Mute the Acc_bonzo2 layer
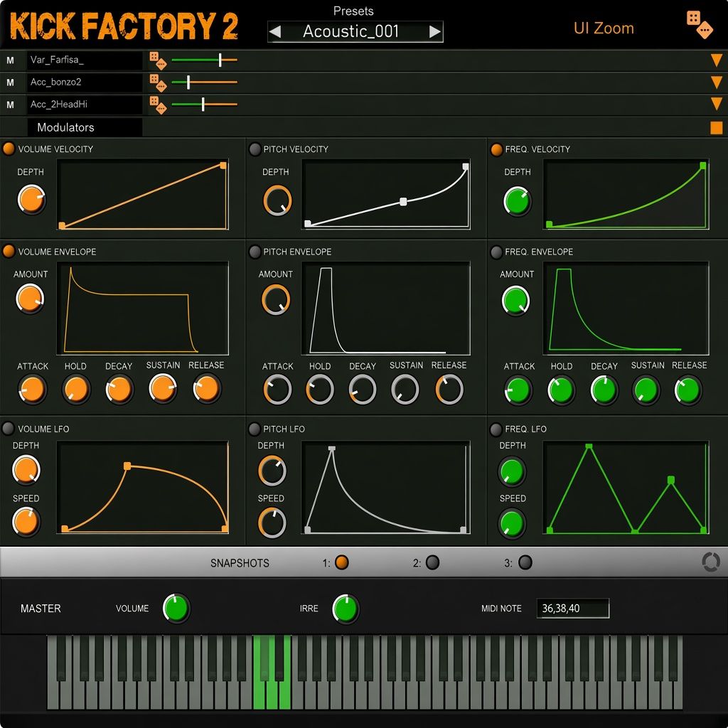The image size is (728, 728). [10, 82]
